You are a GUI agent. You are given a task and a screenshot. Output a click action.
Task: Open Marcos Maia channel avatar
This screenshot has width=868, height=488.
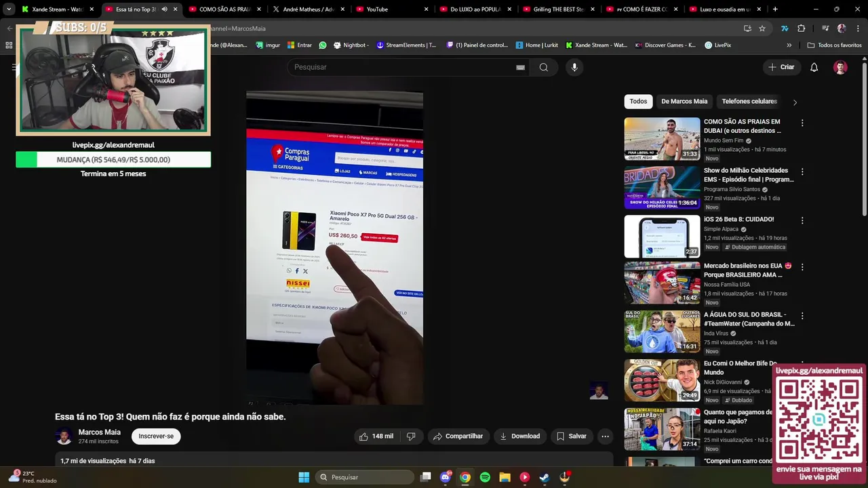pos(64,436)
